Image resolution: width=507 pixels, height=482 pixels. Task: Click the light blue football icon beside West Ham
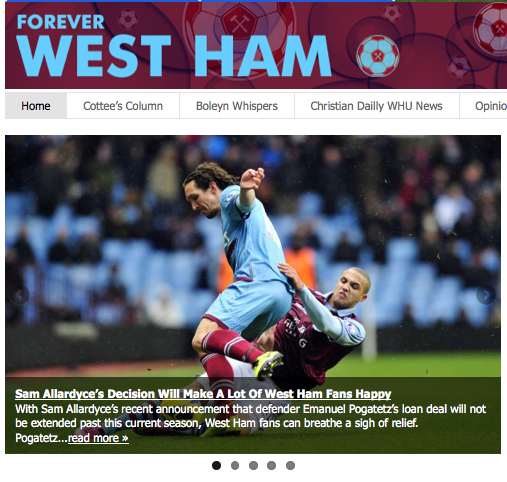click(x=378, y=56)
